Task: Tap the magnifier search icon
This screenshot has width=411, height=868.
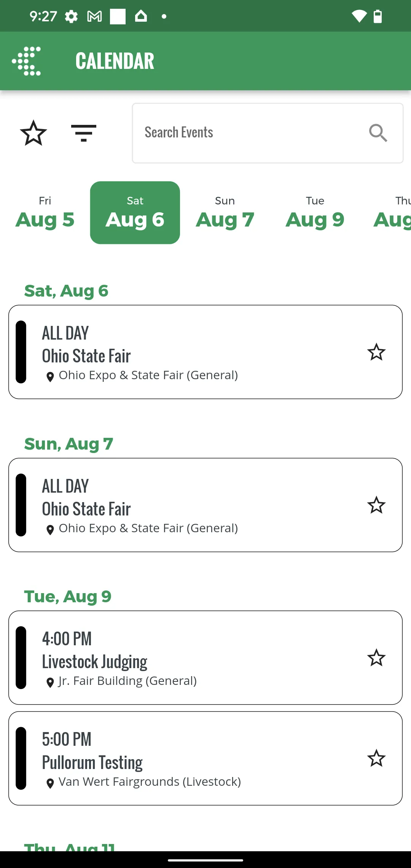Action: click(x=378, y=133)
